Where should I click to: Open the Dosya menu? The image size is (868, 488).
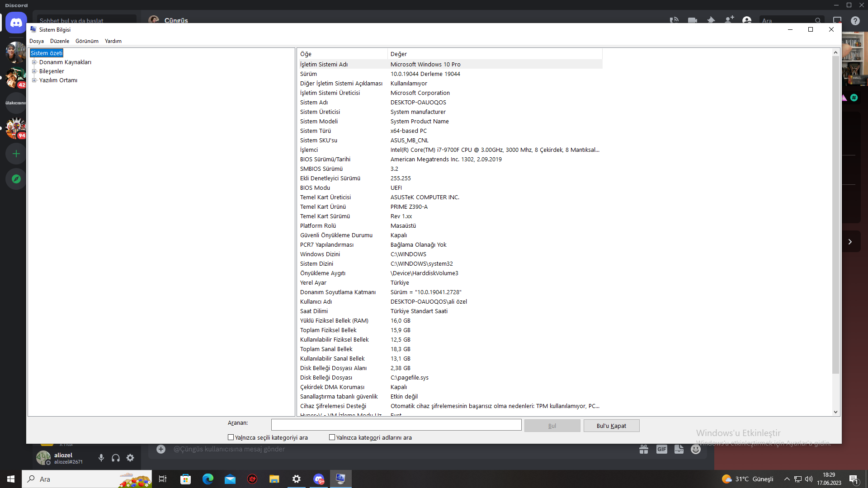point(37,41)
